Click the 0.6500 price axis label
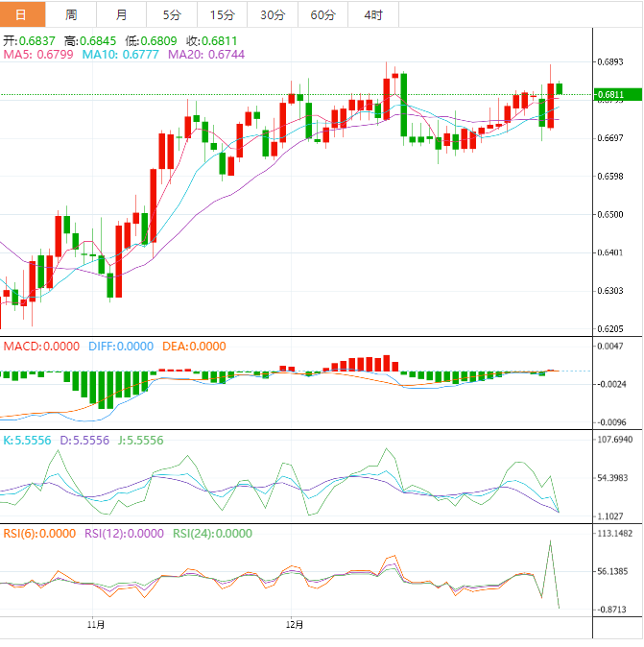The width and height of the screenshot is (644, 647). [x=610, y=215]
